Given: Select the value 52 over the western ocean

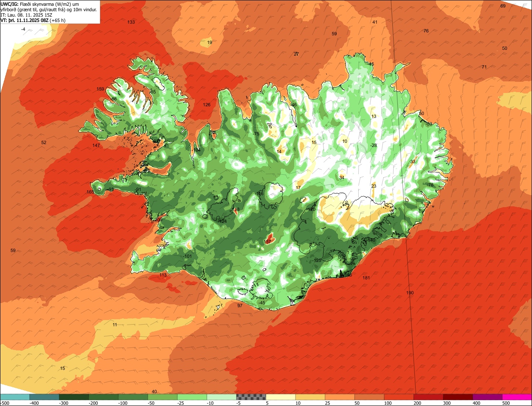Looking at the screenshot, I should [44, 142].
